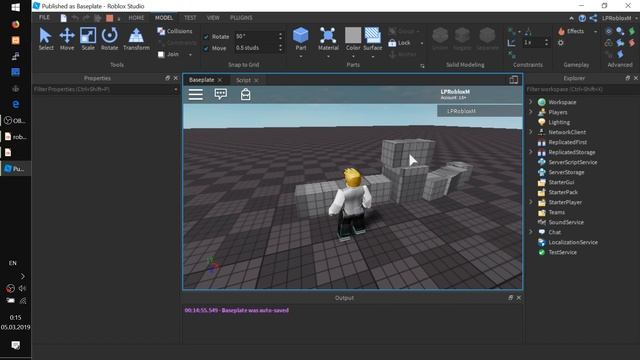Click the new file icon in toolbar
The image size is (640, 360).
64,18
